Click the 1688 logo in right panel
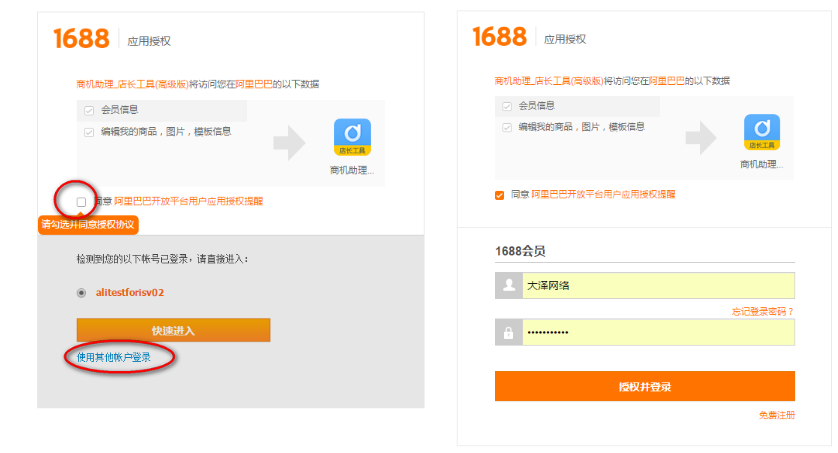The width and height of the screenshot is (838, 453). click(x=500, y=37)
